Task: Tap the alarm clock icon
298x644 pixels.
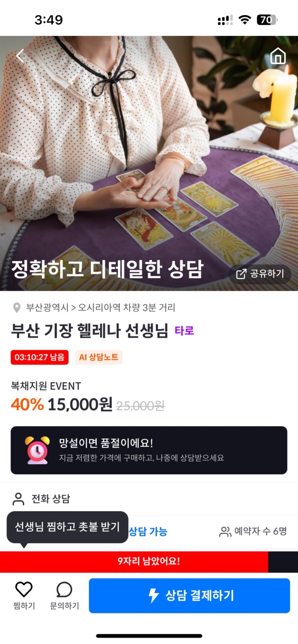Action: click(x=37, y=450)
